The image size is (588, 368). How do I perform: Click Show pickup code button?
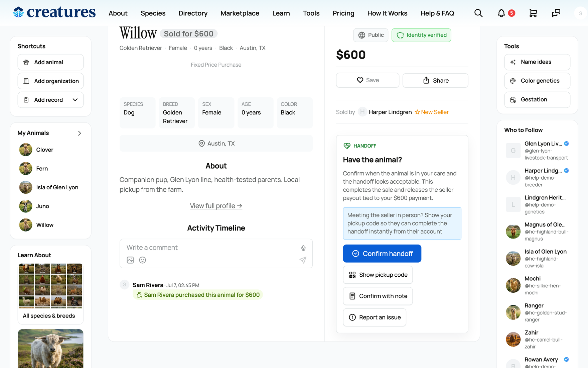(x=378, y=275)
